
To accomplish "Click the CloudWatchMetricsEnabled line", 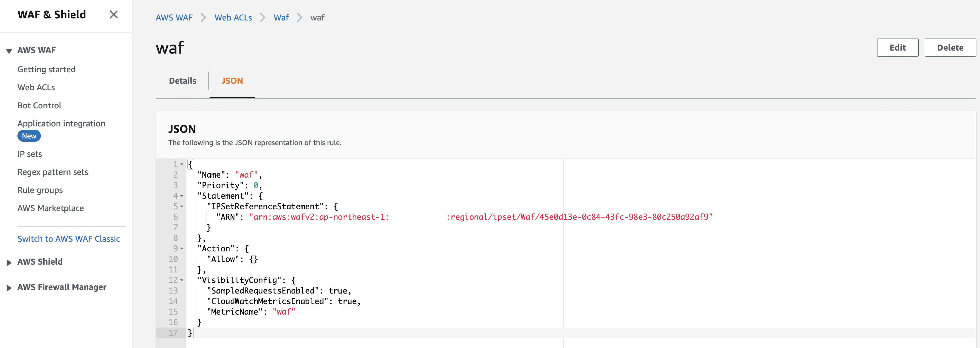I will 283,301.
